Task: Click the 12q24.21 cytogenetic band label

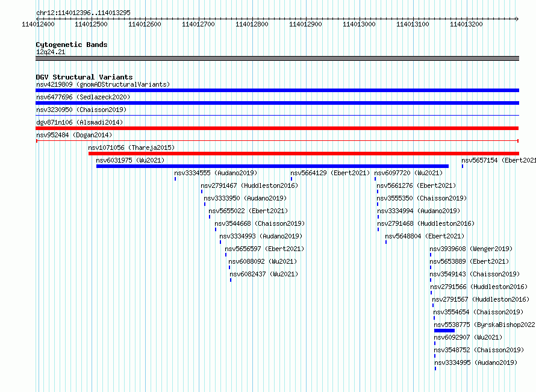Action: click(x=51, y=52)
